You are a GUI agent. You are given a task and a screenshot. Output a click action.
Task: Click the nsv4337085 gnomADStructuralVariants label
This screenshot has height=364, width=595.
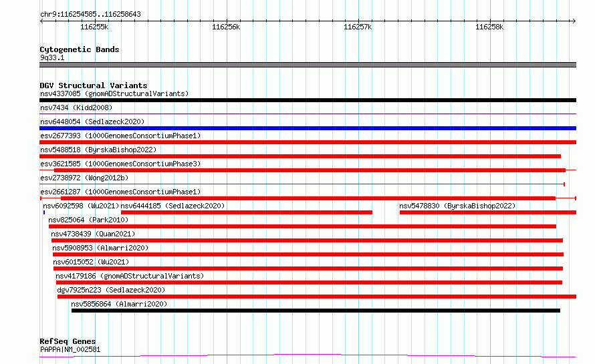114,94
